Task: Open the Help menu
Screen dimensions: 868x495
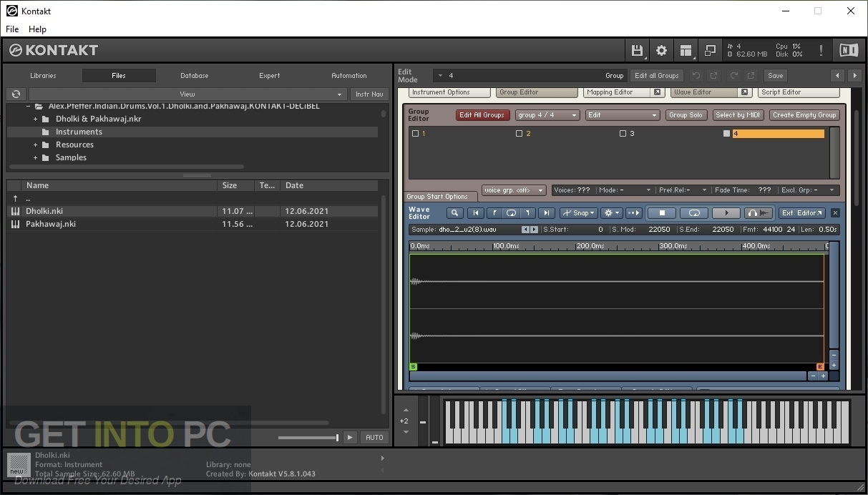Action: pos(37,29)
